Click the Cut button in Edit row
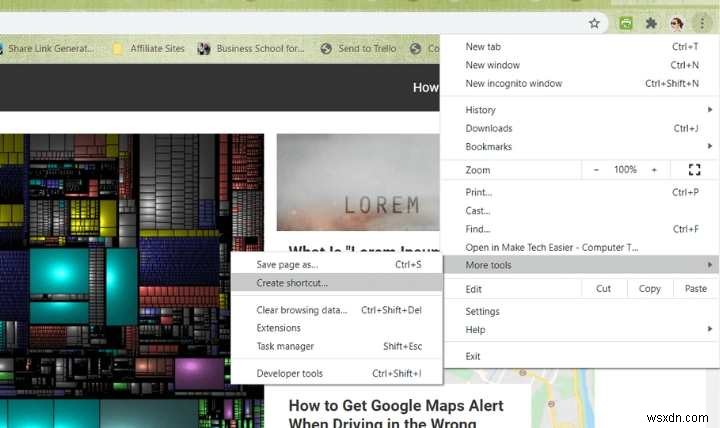Viewport: 720px width, 428px height. click(603, 289)
